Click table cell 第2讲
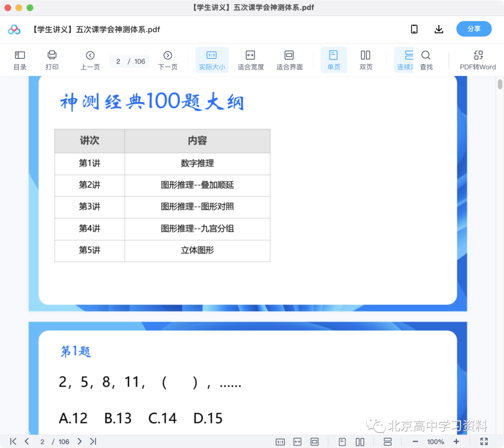The width and height of the screenshot is (504, 448). click(x=90, y=185)
